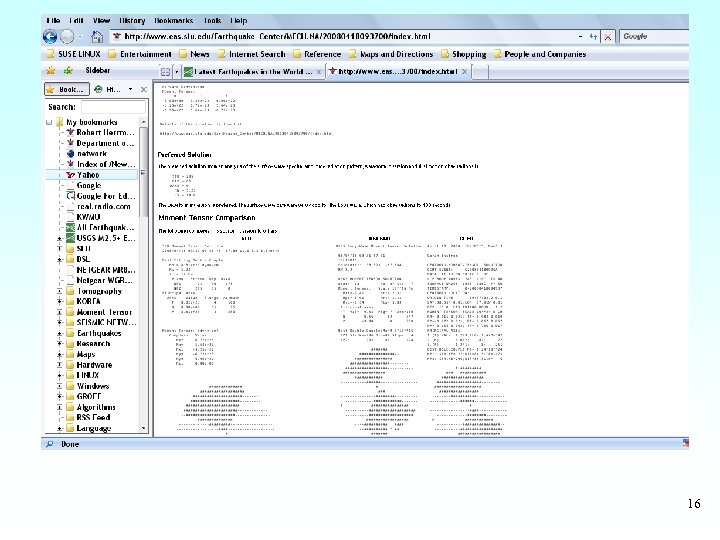Click the Yahoo bookmark in sidebar
Image resolution: width=720 pixels, height=540 pixels.
pos(89,175)
